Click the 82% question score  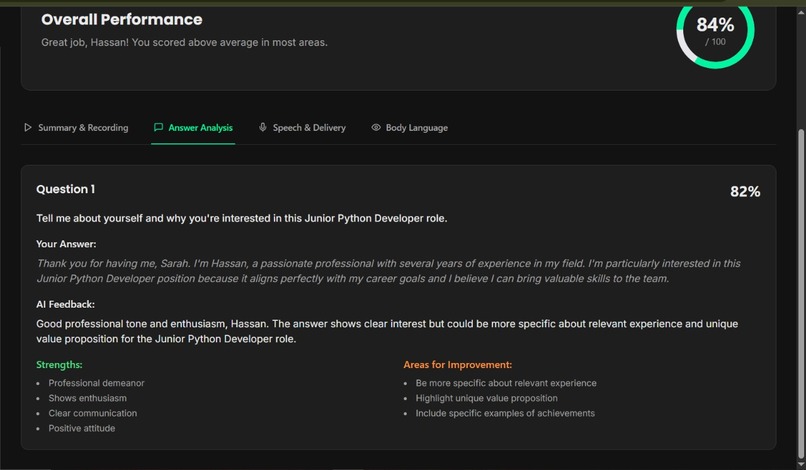coord(745,191)
